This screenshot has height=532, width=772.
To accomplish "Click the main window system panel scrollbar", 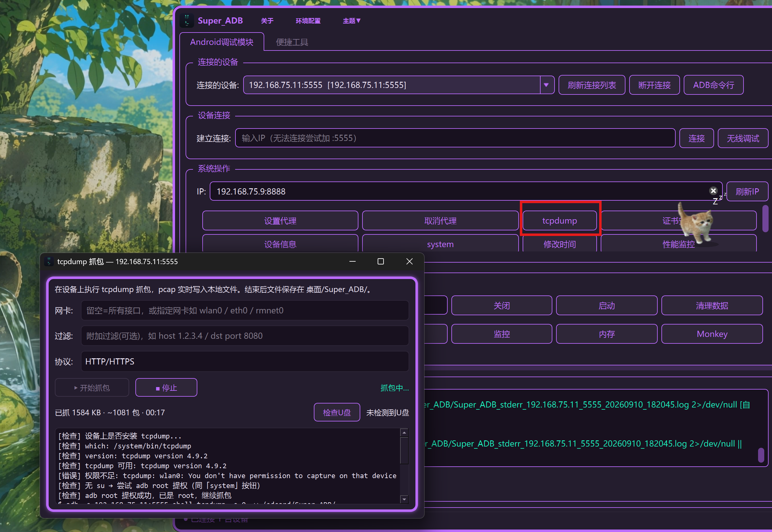I will [765, 219].
